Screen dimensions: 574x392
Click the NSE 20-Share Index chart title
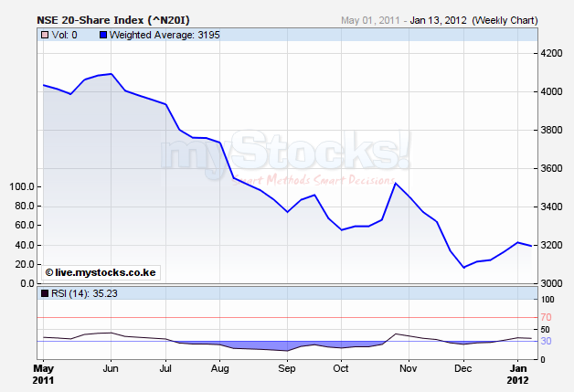point(100,18)
